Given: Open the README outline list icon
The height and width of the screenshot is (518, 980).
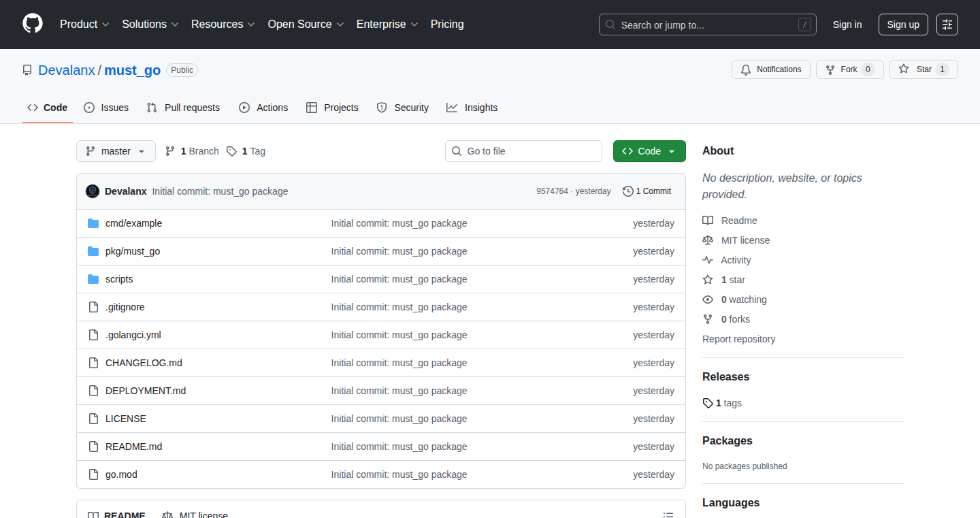Looking at the screenshot, I should [x=669, y=516].
